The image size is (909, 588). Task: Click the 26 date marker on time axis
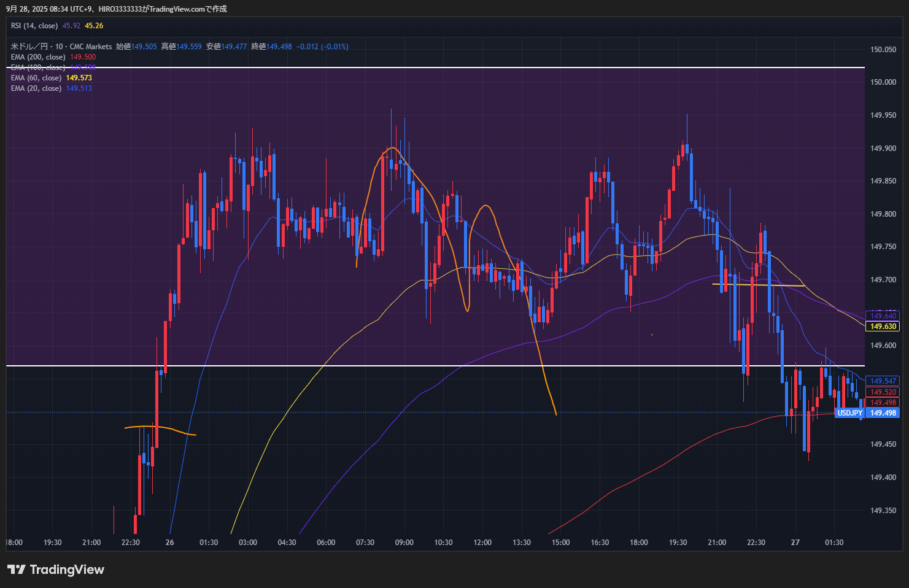click(x=170, y=543)
